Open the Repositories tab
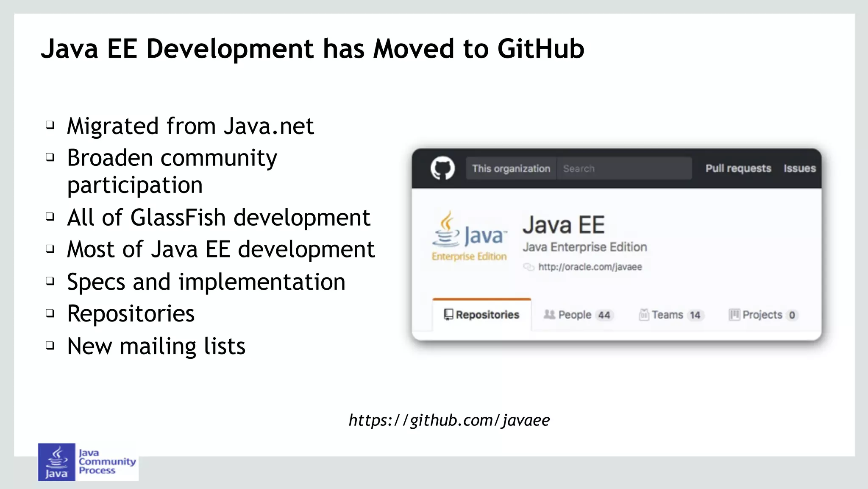Viewport: 868px width, 489px height. (481, 315)
